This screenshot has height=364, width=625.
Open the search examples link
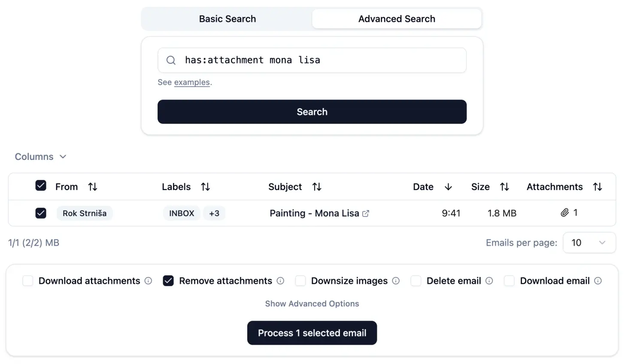(x=192, y=82)
